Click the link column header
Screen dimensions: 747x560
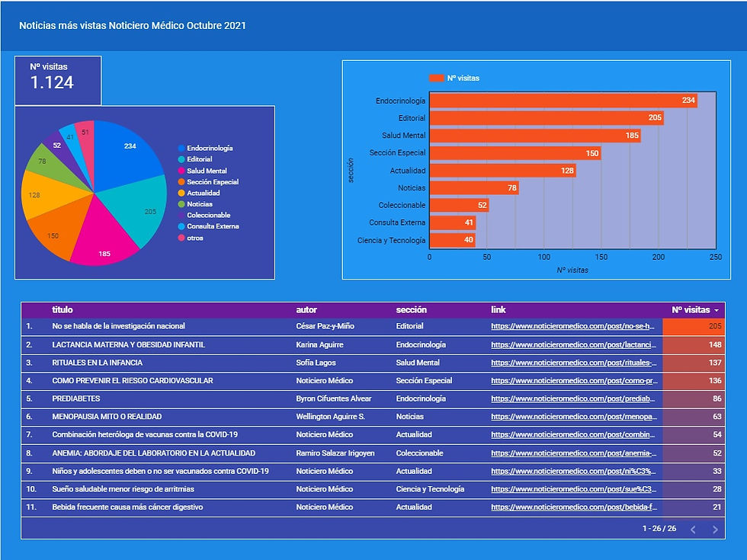tap(499, 310)
